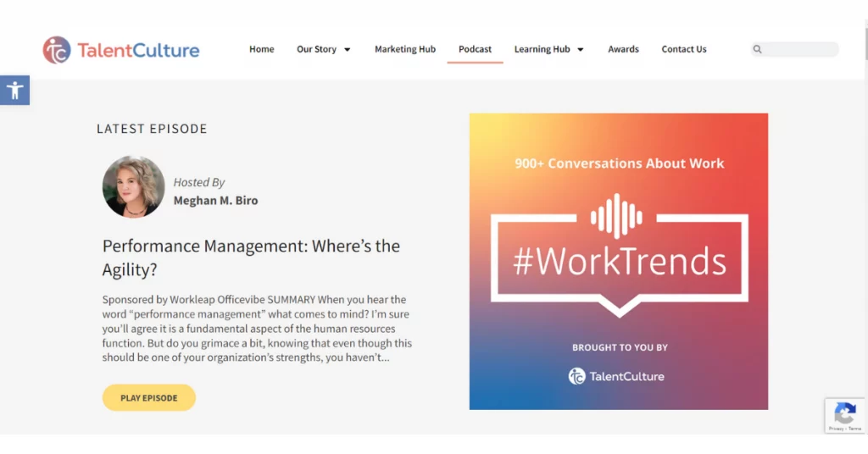Click the TalentCulture logo inside podcast cover
This screenshot has width=868, height=454.
(616, 377)
